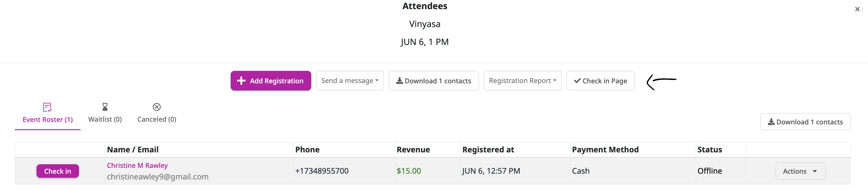Screen dimensions: 868x191
Task: Click the checkmark icon on Check in Page
Action: [x=577, y=81]
